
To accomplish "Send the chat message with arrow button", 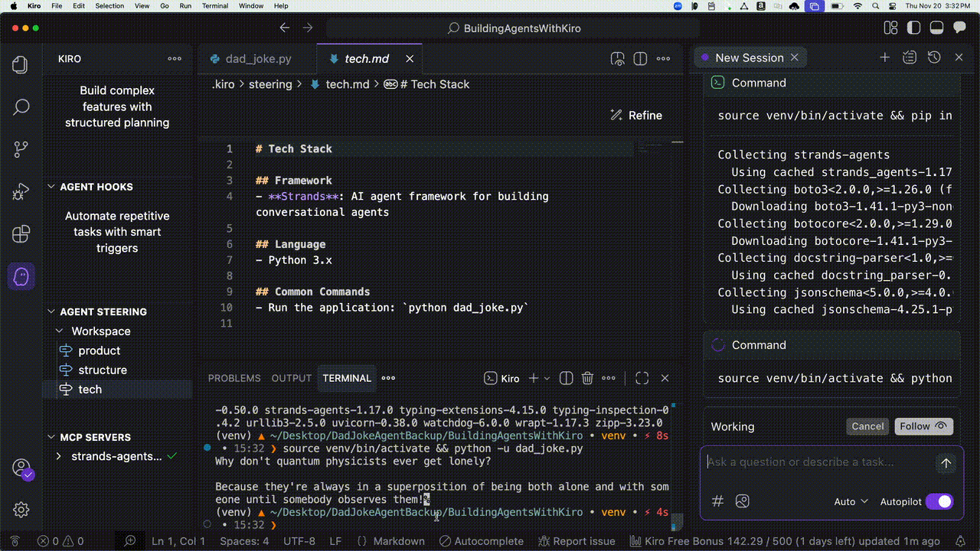I will (946, 463).
